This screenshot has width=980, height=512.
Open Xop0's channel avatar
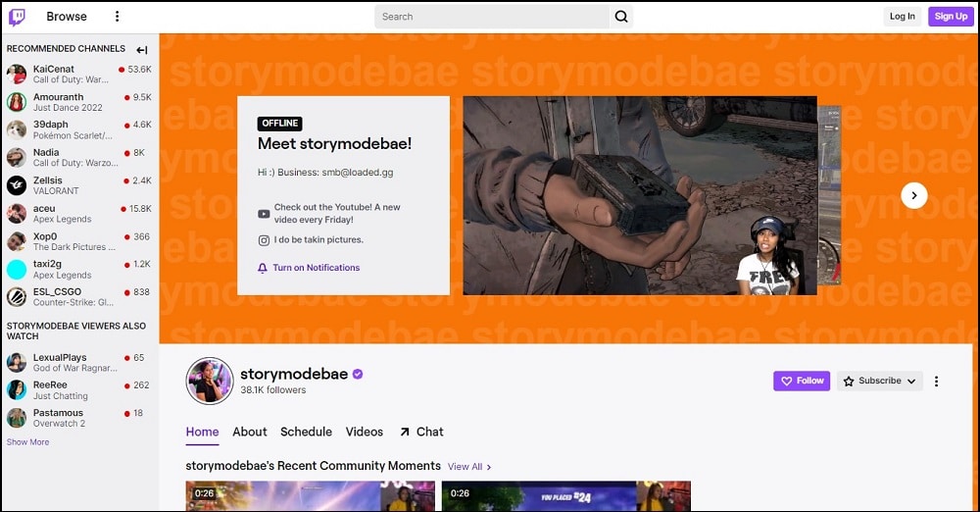pyautogui.click(x=17, y=241)
